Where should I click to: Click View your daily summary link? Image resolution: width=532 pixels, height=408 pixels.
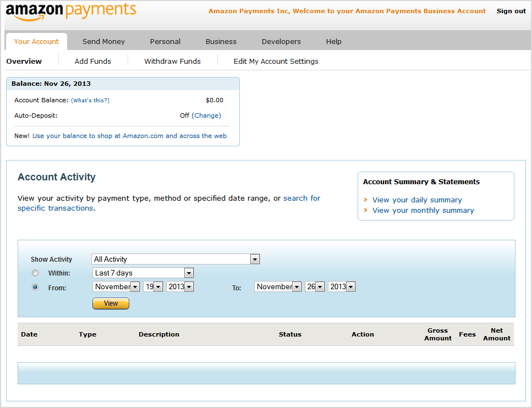pos(417,200)
